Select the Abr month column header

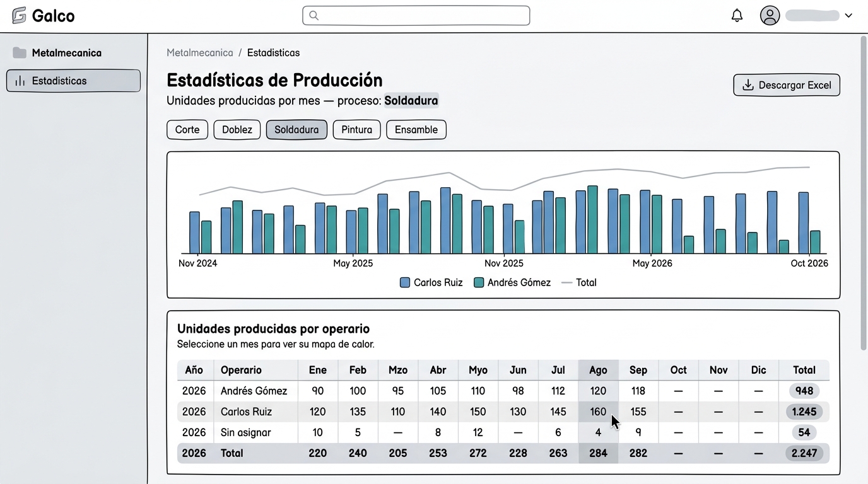coord(438,370)
